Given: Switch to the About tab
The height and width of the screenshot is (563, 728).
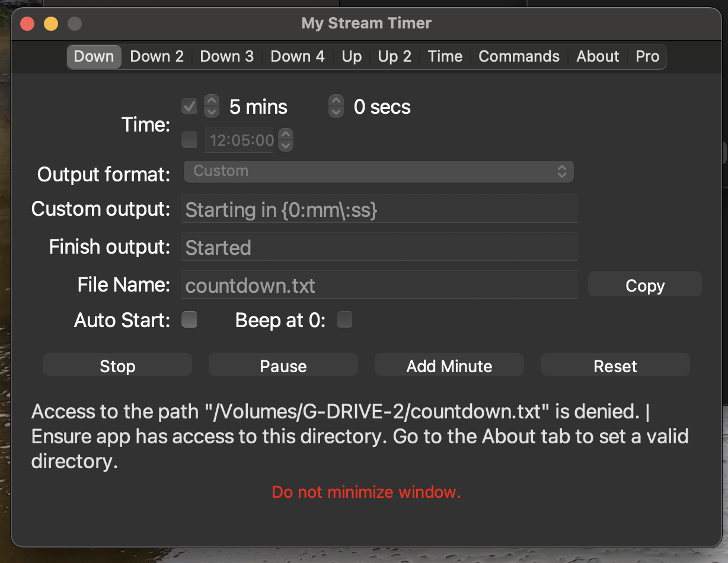Looking at the screenshot, I should pyautogui.click(x=597, y=56).
